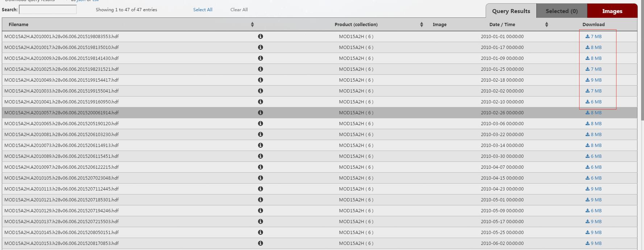Image resolution: width=644 pixels, height=250 pixels.
Task: Show info for highlighted A2010057 file
Action: click(x=260, y=112)
